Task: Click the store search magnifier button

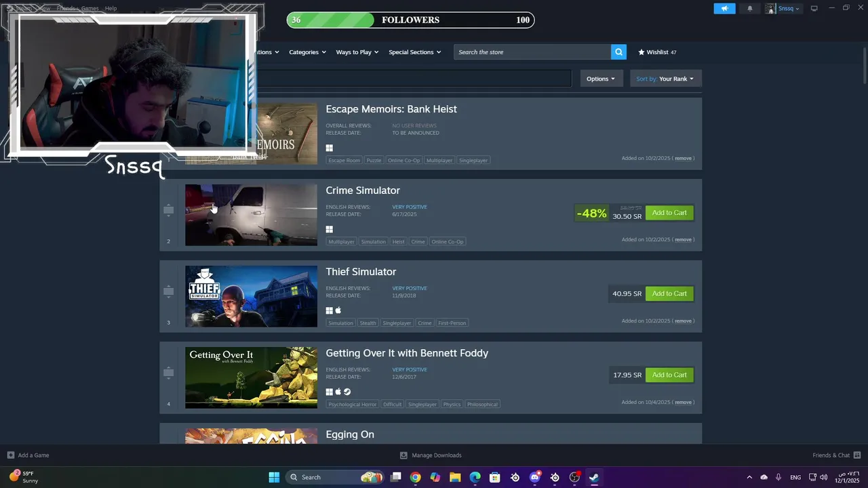Action: pos(618,52)
